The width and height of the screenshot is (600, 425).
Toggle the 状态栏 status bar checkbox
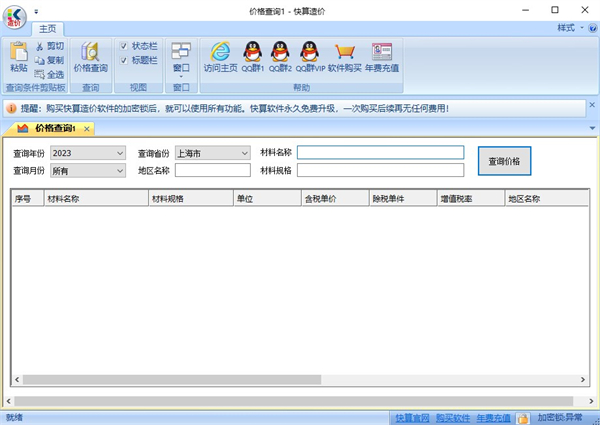[x=124, y=46]
